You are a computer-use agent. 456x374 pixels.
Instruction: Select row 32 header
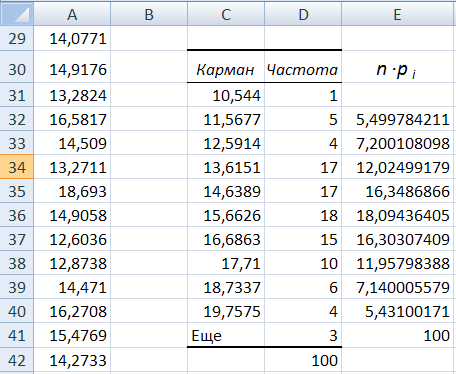(17, 119)
